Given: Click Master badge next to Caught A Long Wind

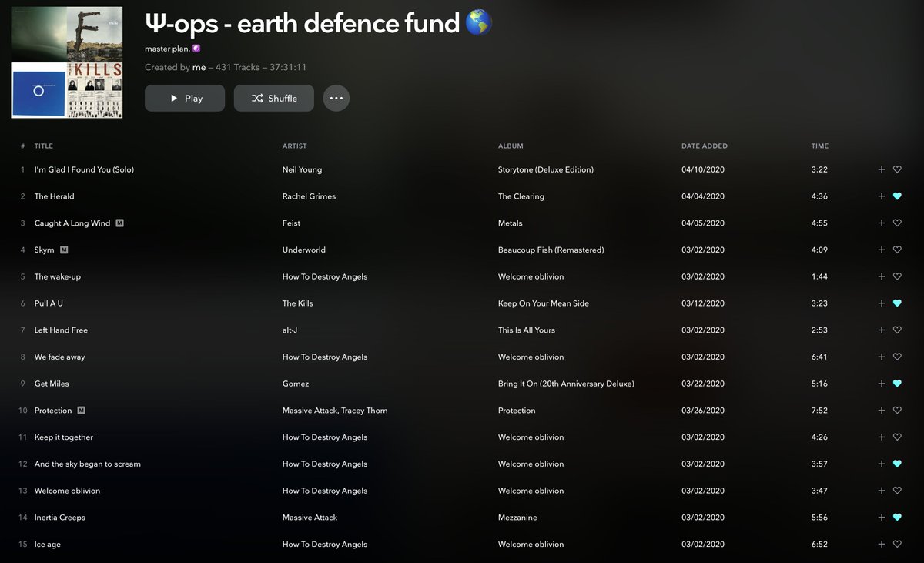Looking at the screenshot, I should tap(119, 223).
